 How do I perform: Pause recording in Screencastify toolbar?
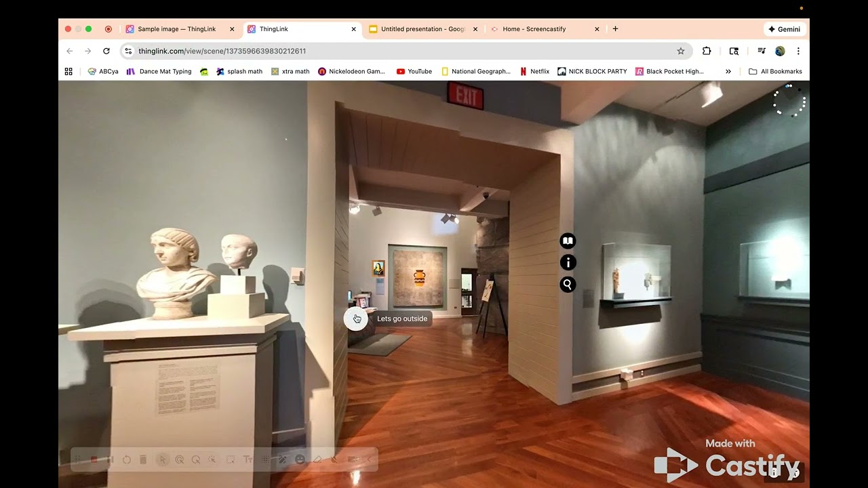(x=111, y=460)
